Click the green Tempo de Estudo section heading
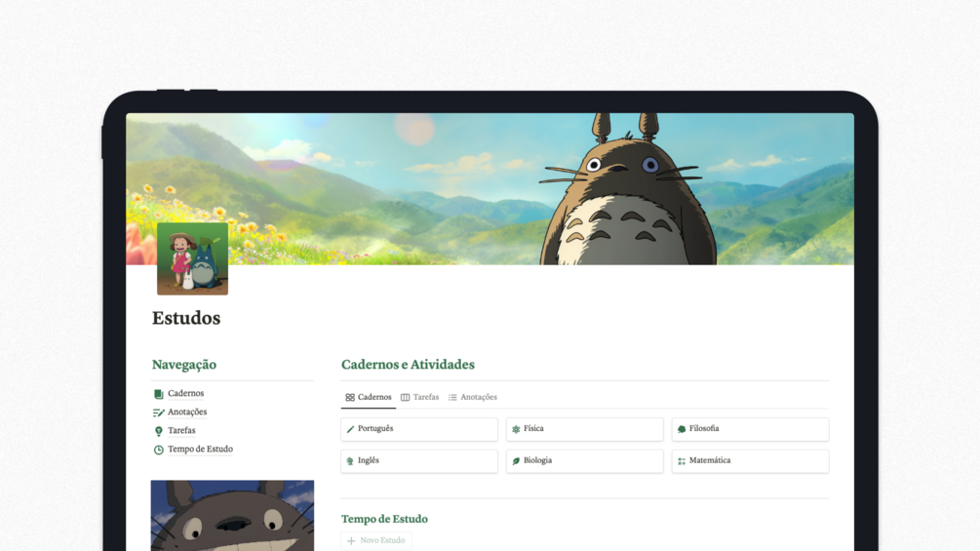The height and width of the screenshot is (551, 980). pos(384,519)
